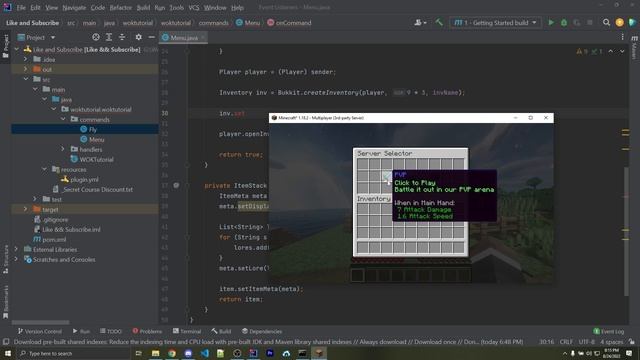
Task: Open Chrome from the taskbar
Action: tap(172, 353)
